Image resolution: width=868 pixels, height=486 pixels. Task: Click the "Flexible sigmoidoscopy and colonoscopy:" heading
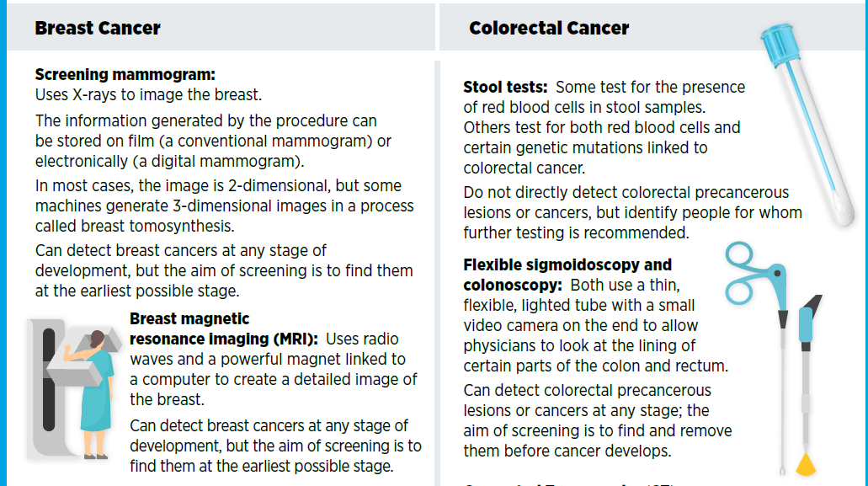coord(567,275)
